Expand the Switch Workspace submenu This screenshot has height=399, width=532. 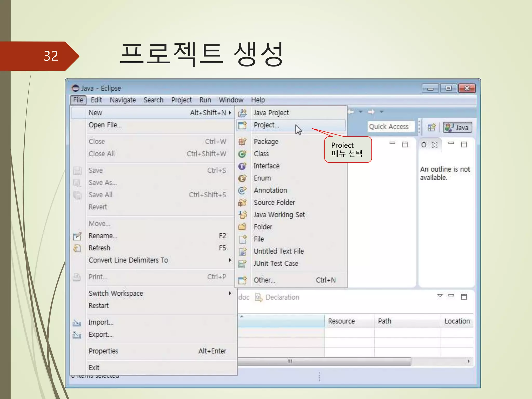coord(230,293)
